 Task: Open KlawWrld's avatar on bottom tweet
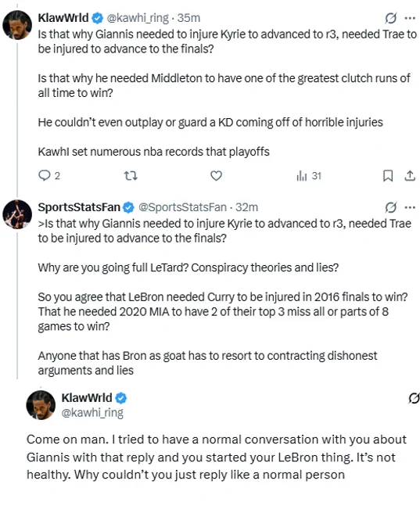[x=41, y=405]
